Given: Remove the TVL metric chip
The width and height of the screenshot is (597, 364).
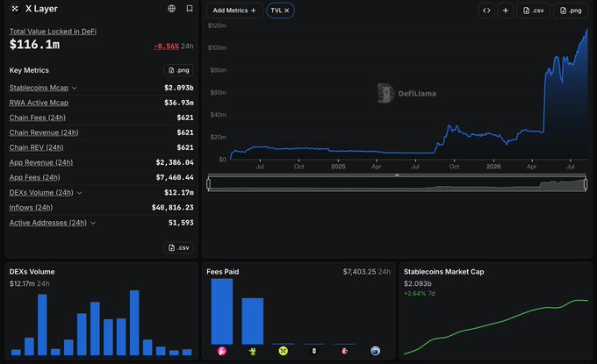Looking at the screenshot, I should pos(287,11).
